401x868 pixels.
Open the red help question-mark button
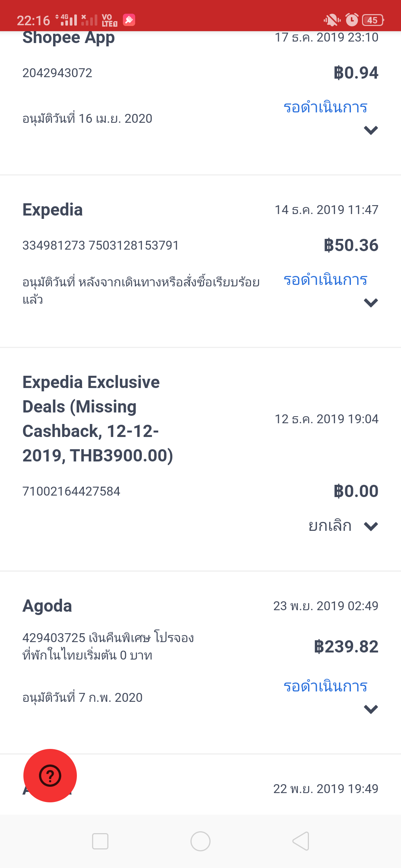[50, 775]
